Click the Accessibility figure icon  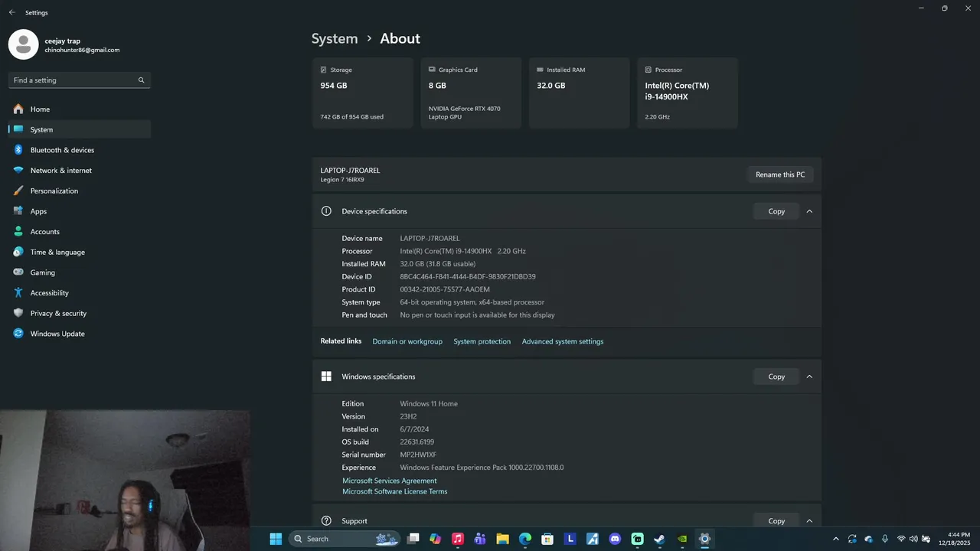coord(18,293)
